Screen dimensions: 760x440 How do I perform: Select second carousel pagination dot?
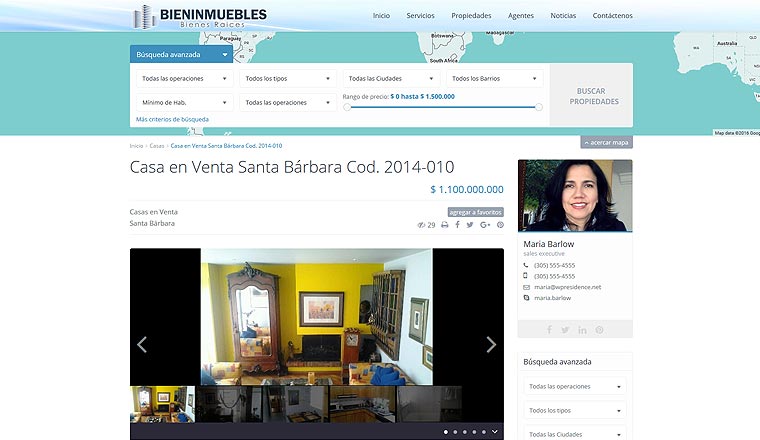point(455,432)
